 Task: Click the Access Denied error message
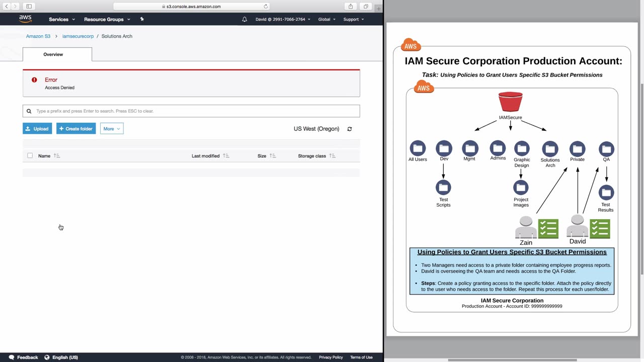point(59,87)
